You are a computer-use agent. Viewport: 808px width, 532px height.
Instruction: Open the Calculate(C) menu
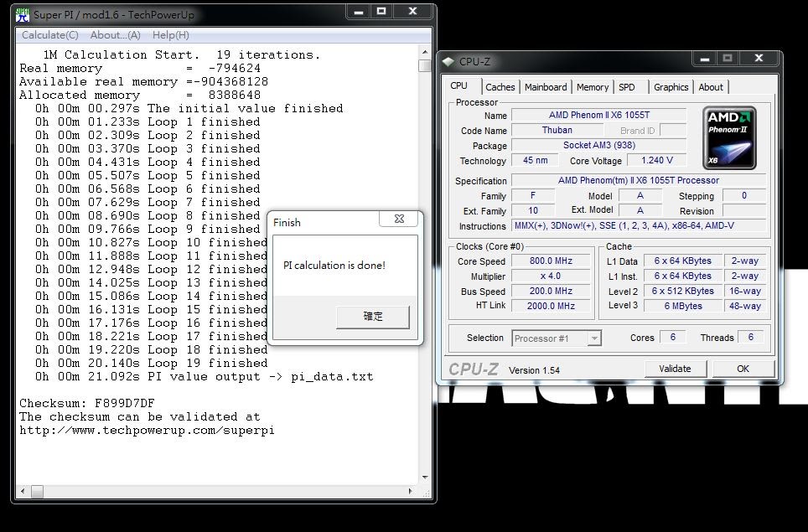[50, 35]
